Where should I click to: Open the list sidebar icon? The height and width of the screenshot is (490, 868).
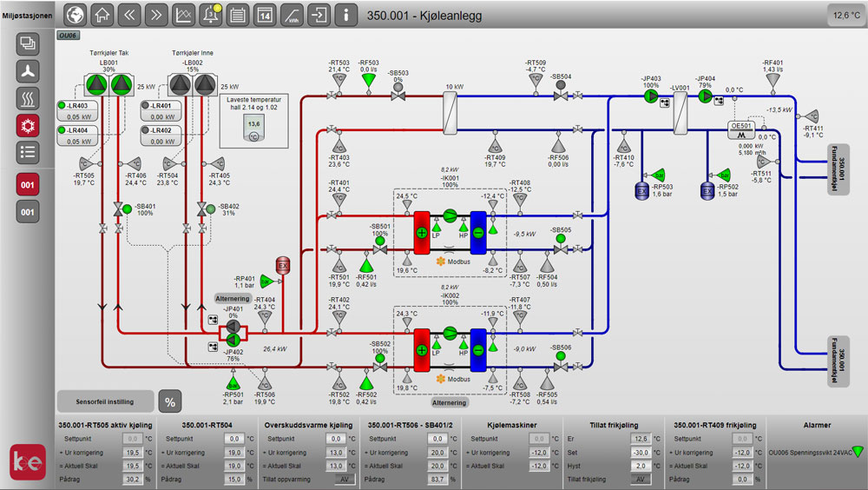[x=28, y=152]
